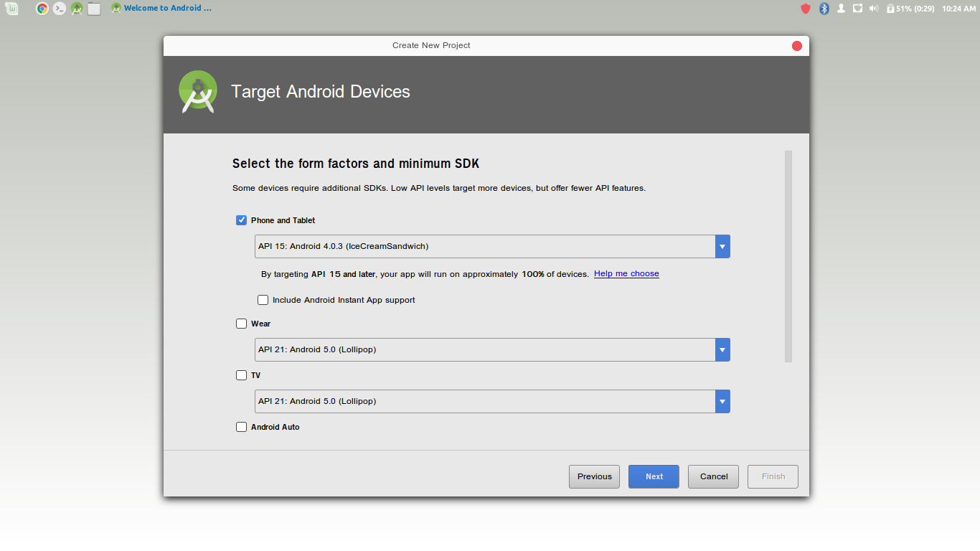Click the volume speaker tray icon

(874, 9)
